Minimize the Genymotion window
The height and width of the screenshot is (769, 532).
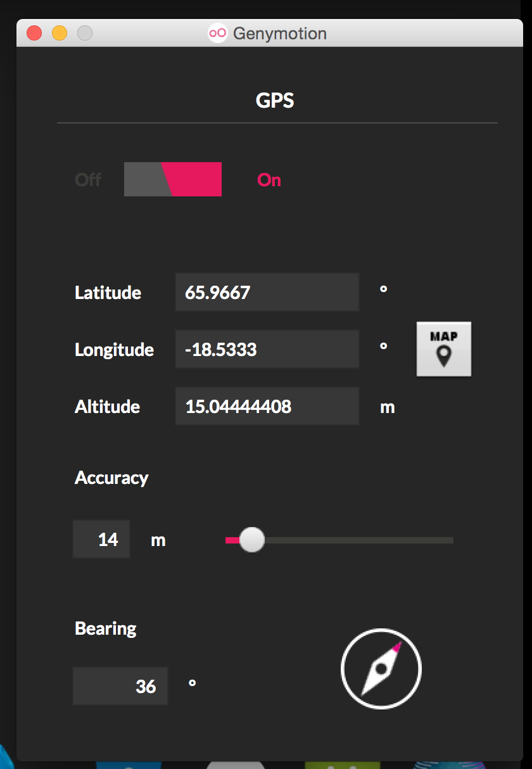coord(60,33)
